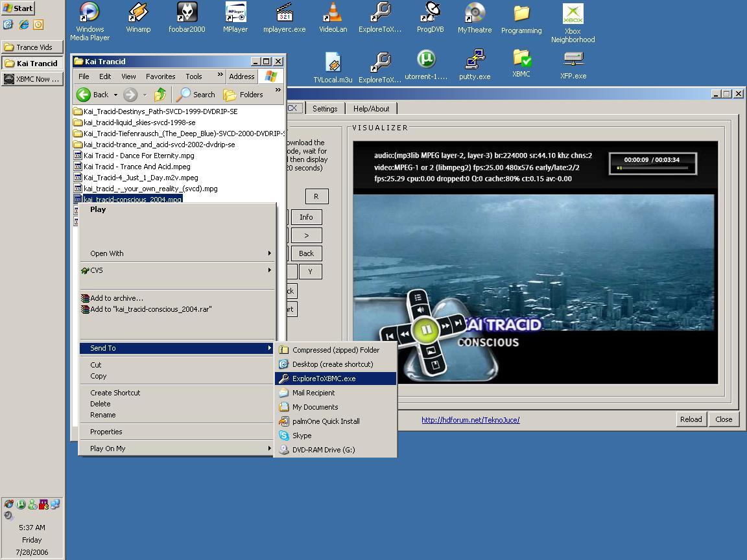
Task: Select Properties from the context menu
Action: [x=106, y=432]
